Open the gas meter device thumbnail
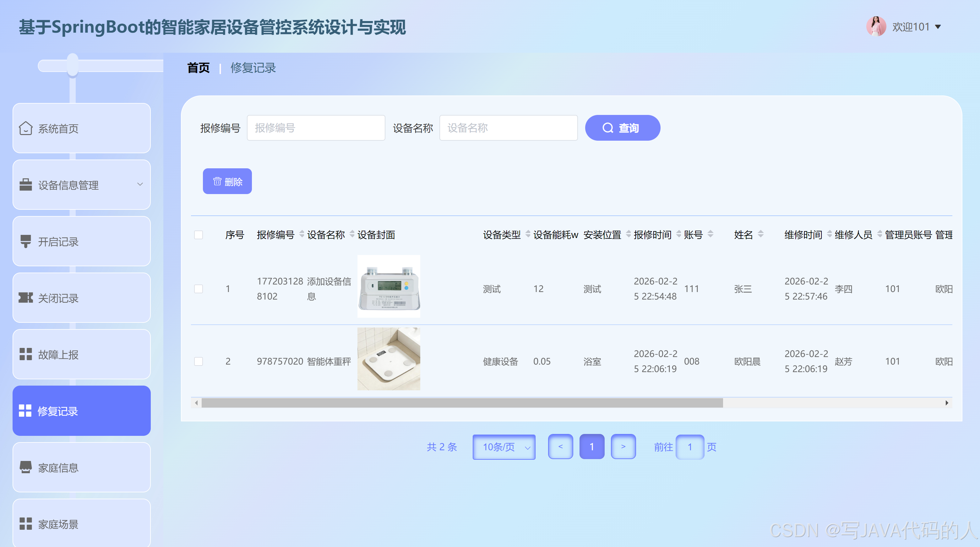This screenshot has height=547, width=980. [389, 286]
